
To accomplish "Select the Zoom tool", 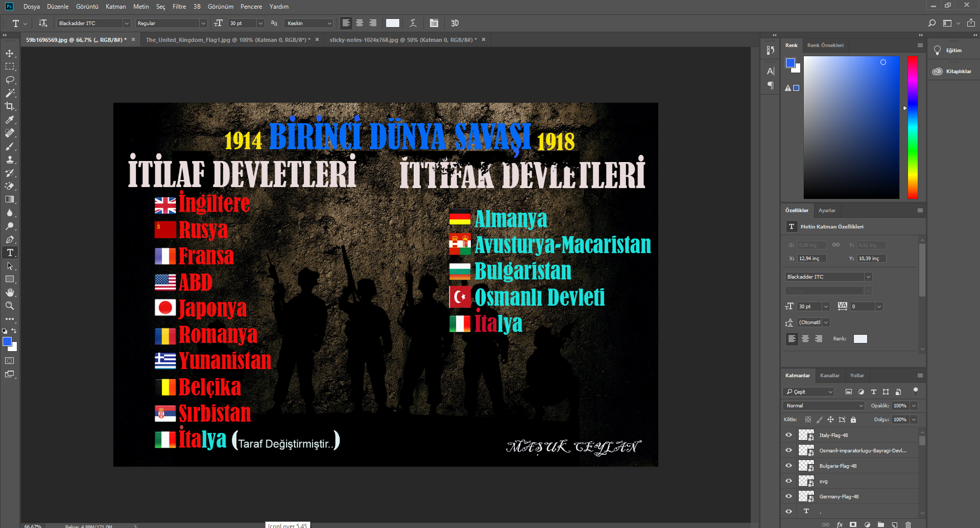I will coord(10,306).
